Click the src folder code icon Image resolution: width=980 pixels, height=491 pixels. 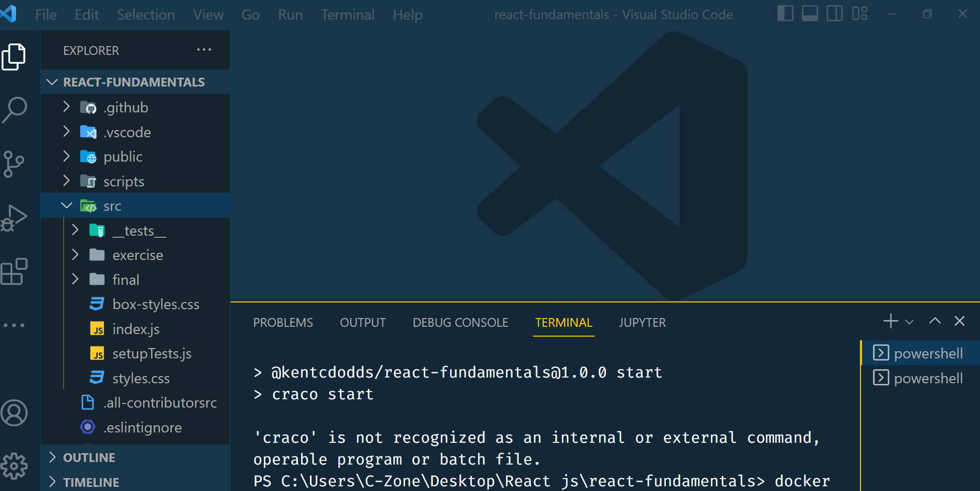tap(88, 206)
